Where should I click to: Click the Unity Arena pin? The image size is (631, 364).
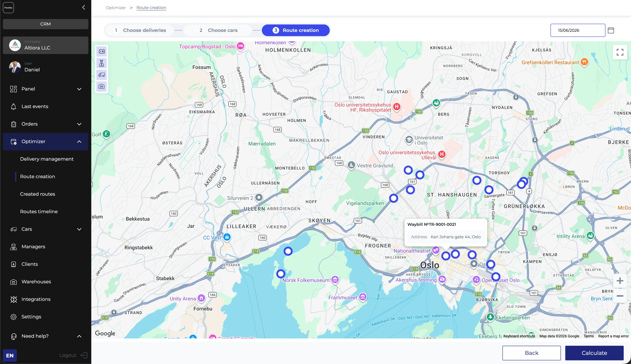point(201,298)
